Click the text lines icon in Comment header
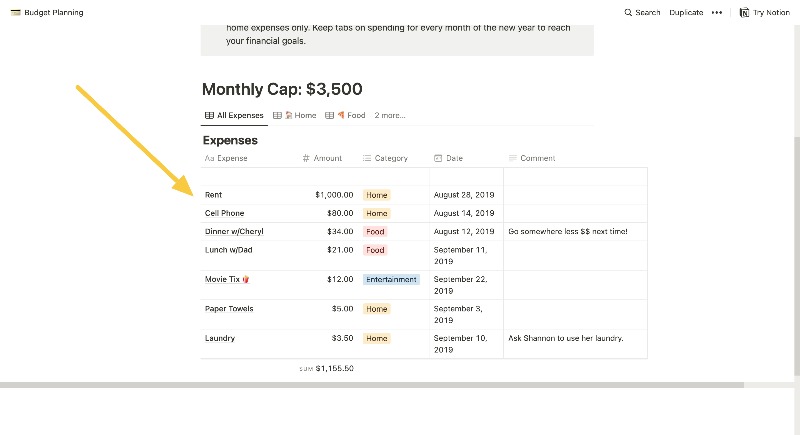Viewport: 800px width, 435px height. click(x=513, y=158)
